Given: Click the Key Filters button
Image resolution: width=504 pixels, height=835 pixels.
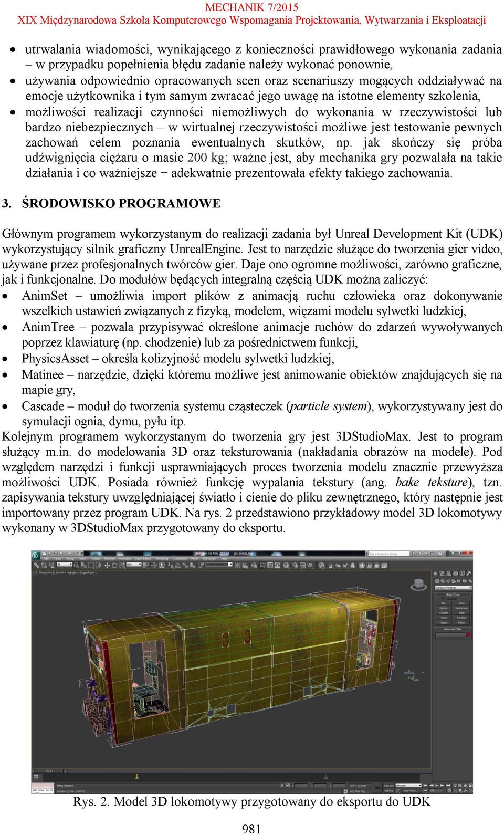Looking at the screenshot, I should 411,791.
